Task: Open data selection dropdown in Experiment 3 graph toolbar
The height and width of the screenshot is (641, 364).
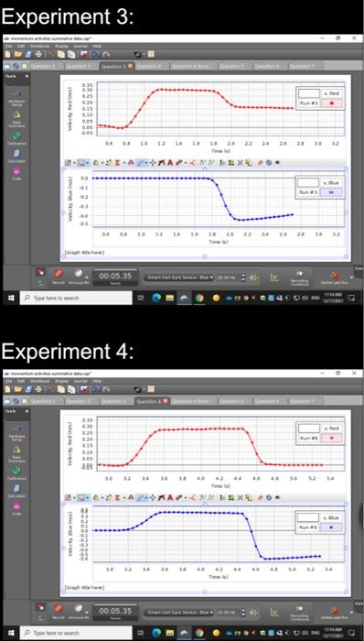Action: coord(84,163)
